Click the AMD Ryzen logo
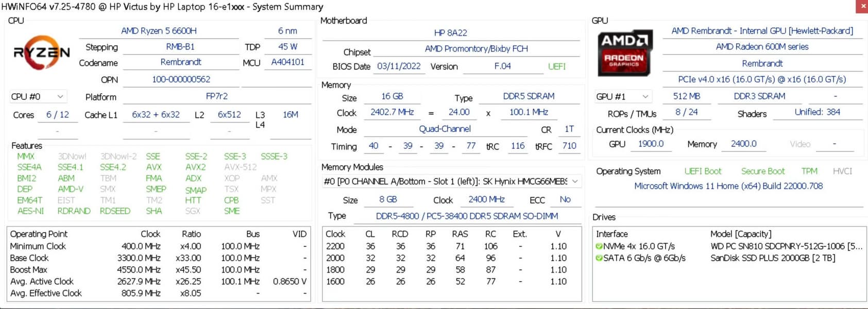This screenshot has height=309, width=868. [42, 52]
